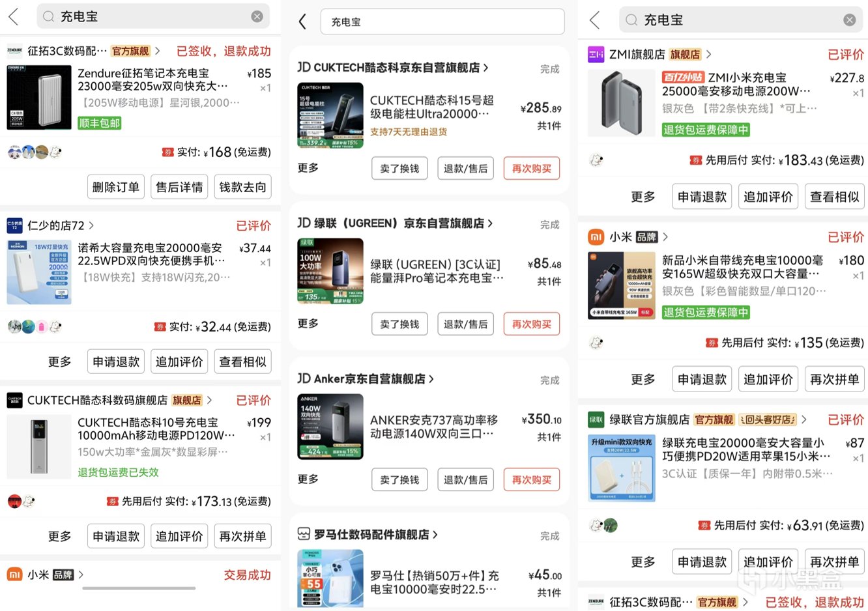Tap the chevron next to CUKTECH酷态科京东自营旗舰店
This screenshot has width=868, height=611.
[485, 67]
